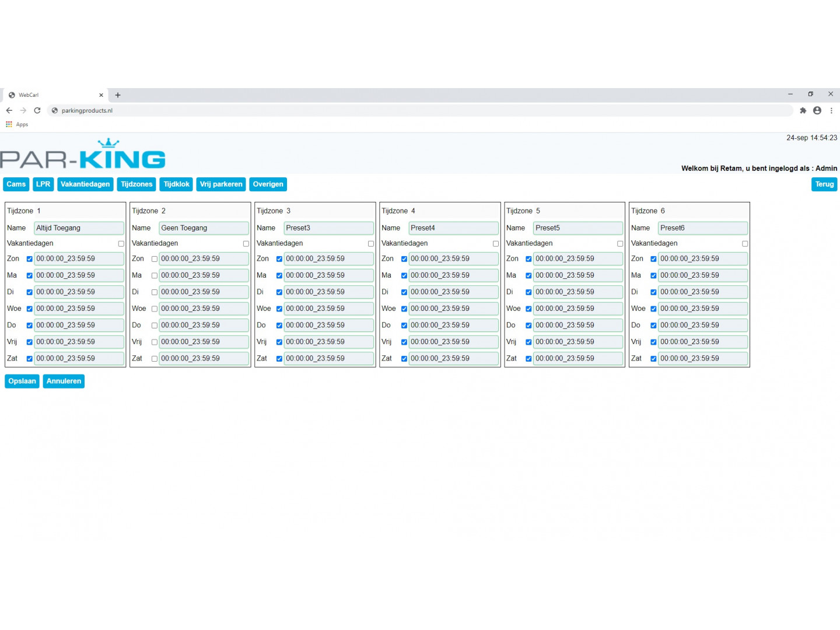Open the browser extensions puzzle icon
840x630 pixels.
tap(803, 110)
